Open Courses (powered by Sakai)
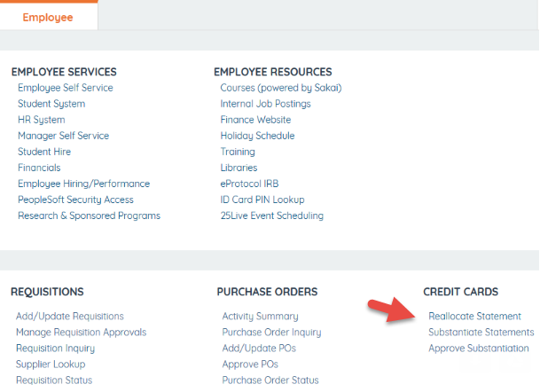540x392 pixels. coord(280,88)
